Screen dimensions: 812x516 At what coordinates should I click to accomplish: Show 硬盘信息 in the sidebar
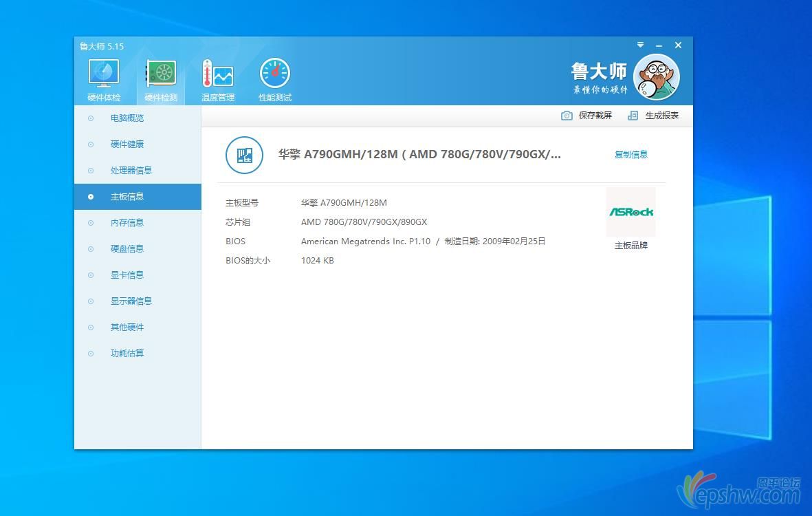(138, 248)
